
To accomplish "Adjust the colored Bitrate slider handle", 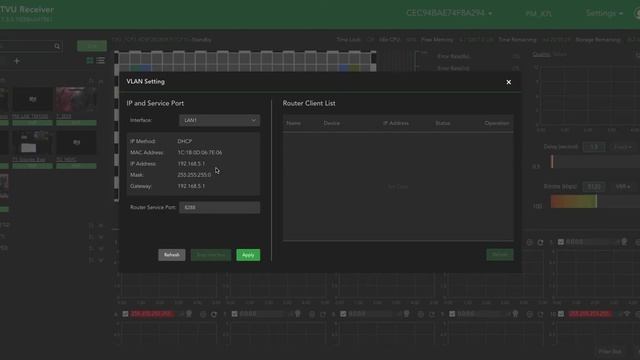I will pos(596,201).
